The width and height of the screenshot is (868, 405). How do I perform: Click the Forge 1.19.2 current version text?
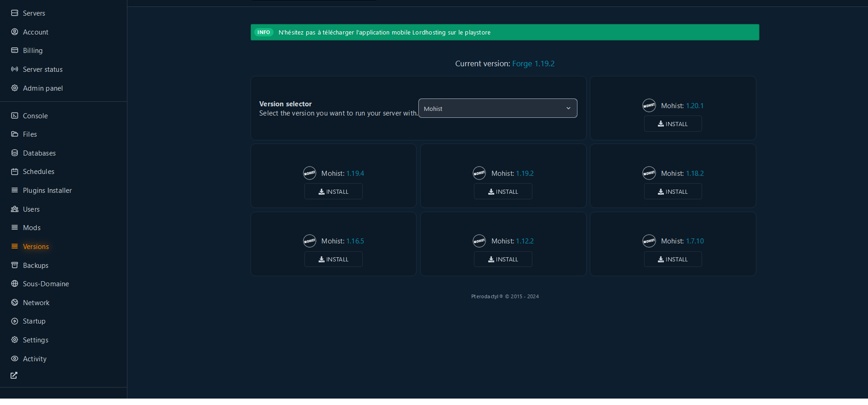pos(533,64)
